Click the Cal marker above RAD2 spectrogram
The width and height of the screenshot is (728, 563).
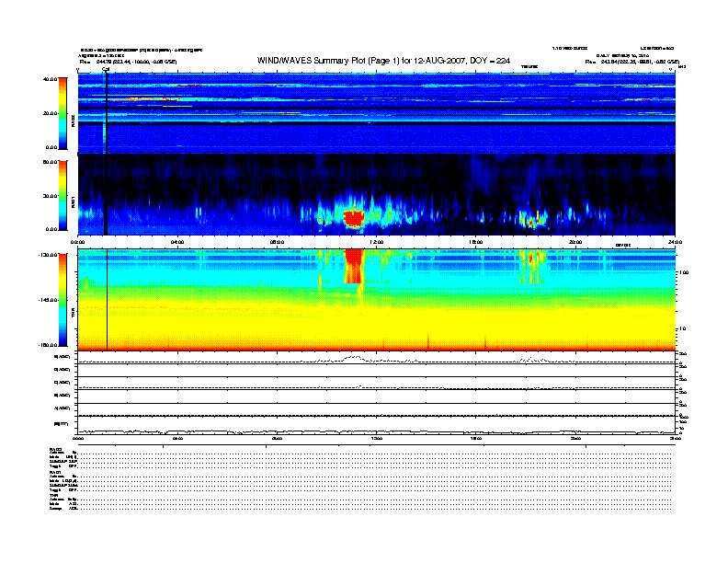106,70
